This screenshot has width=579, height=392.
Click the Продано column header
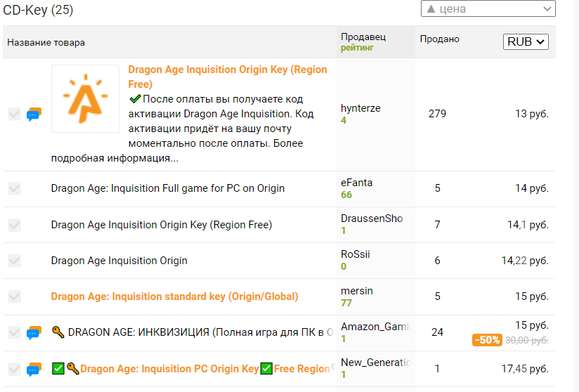click(439, 39)
